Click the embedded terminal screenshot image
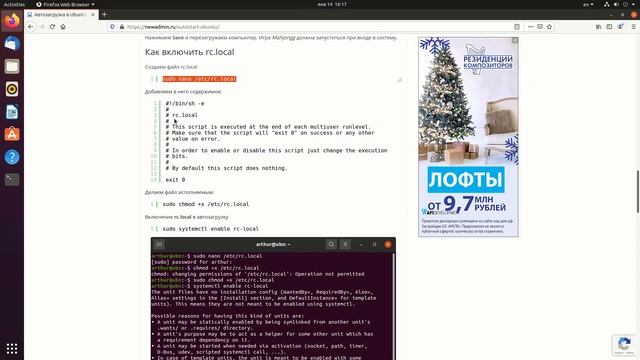The height and width of the screenshot is (360, 640). [273, 298]
